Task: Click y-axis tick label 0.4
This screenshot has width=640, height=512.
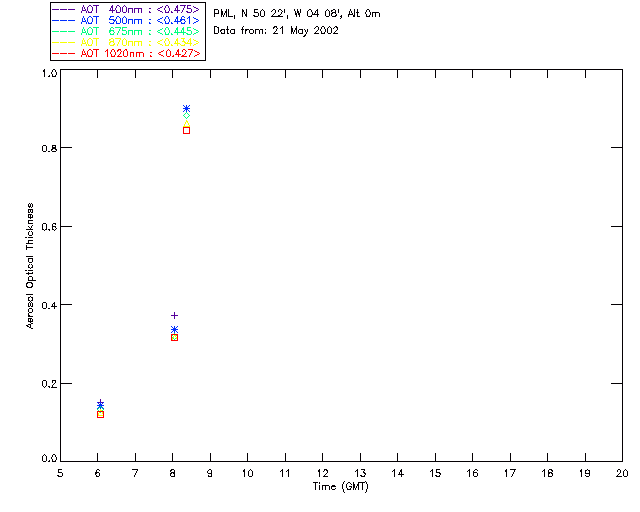Action: 49,305
